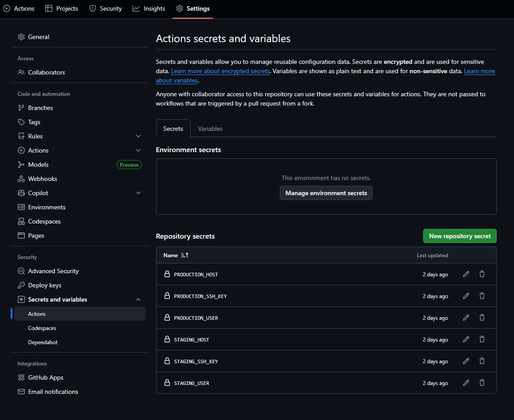Open Branches settings
Screen dimensions: 514x420
point(40,108)
